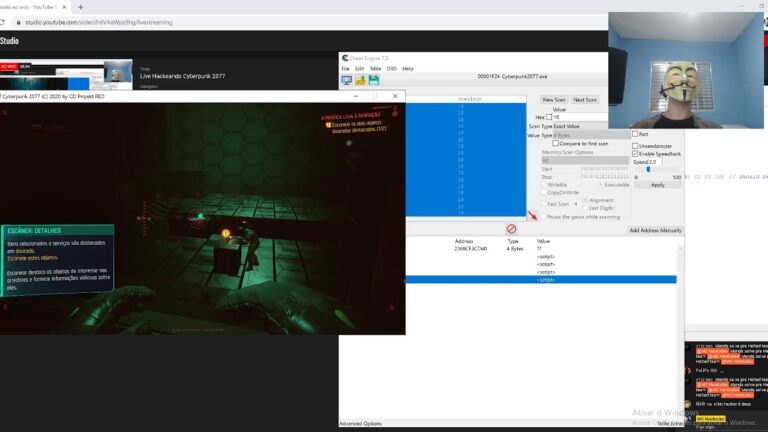This screenshot has width=768, height=432.
Task: Click the Next Scan button
Action: coord(585,99)
